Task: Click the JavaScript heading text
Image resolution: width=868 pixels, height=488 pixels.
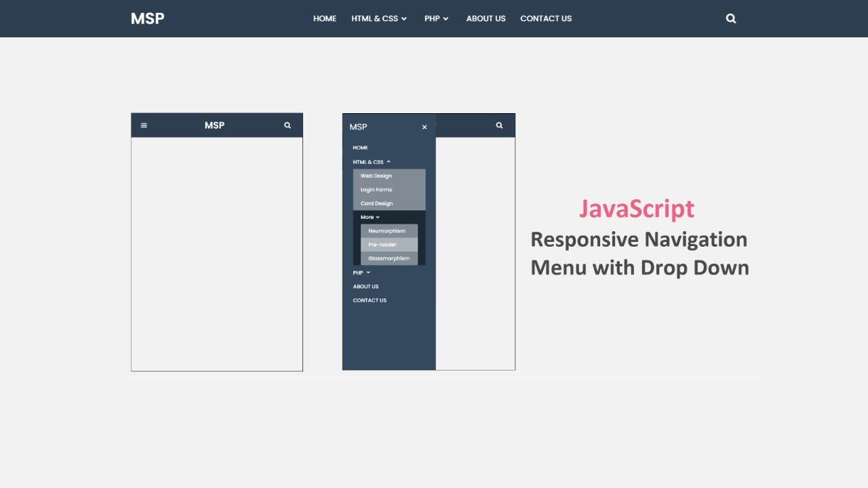Action: pyautogui.click(x=637, y=209)
